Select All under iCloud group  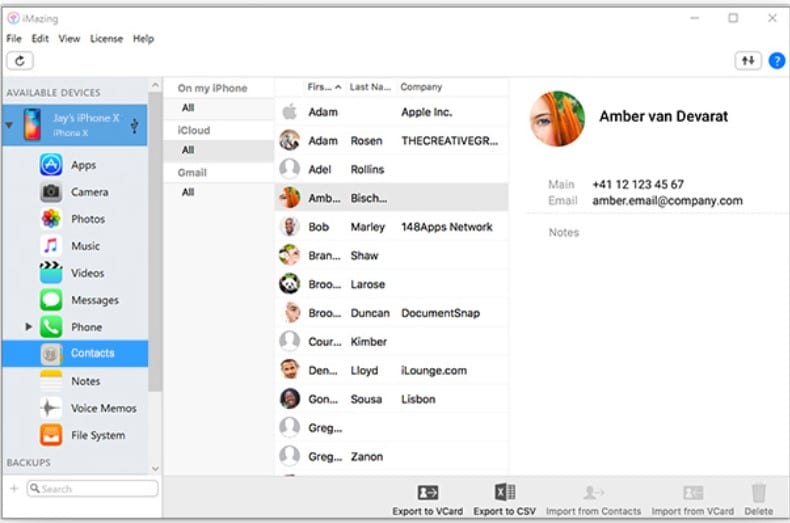(188, 150)
